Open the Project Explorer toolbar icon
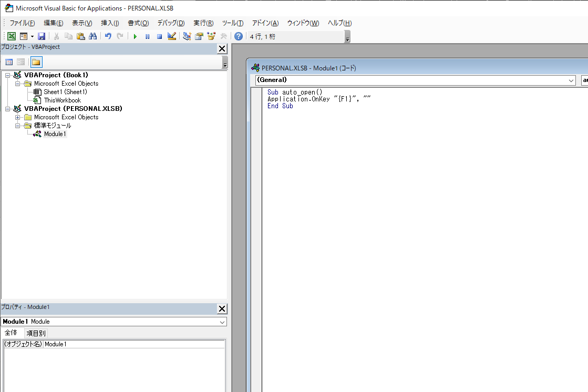Viewport: 588px width, 392px height. [x=187, y=36]
